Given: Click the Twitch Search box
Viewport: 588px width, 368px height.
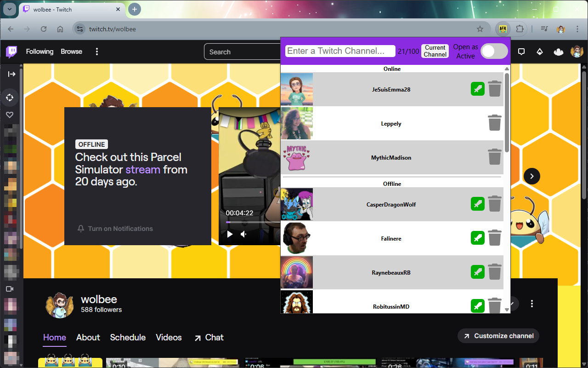Looking at the screenshot, I should pyautogui.click(x=242, y=52).
